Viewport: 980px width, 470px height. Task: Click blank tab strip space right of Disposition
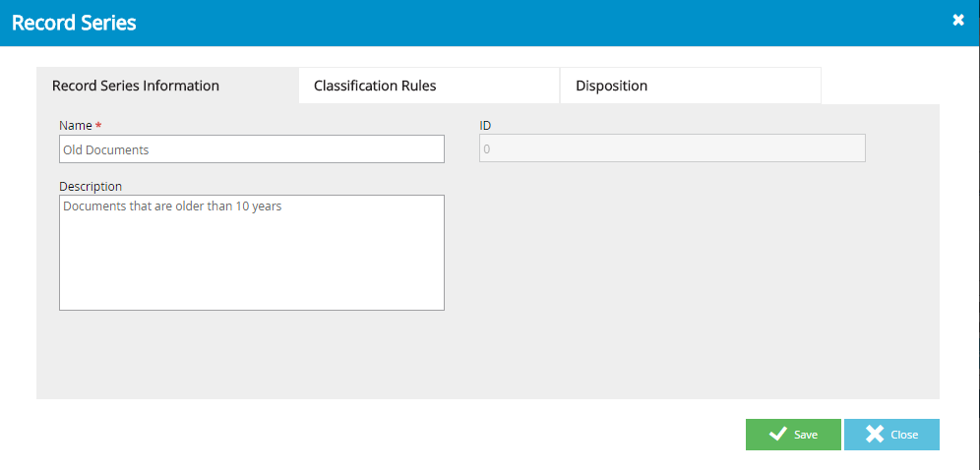882,86
